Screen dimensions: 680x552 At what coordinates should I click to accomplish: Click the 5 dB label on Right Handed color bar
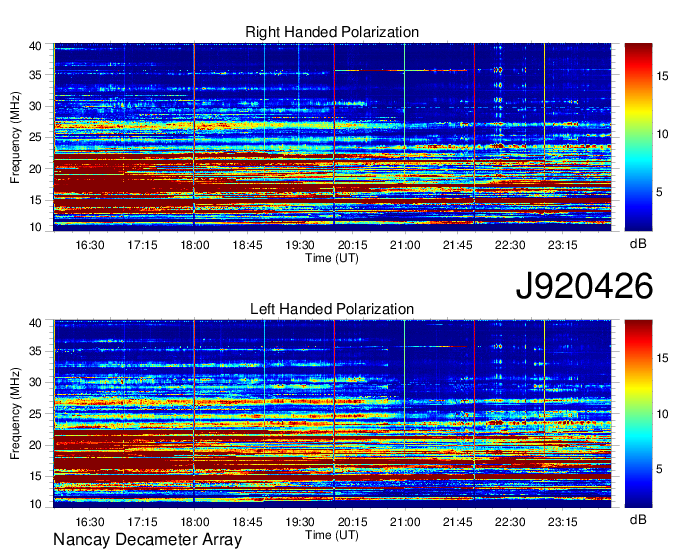coord(659,192)
